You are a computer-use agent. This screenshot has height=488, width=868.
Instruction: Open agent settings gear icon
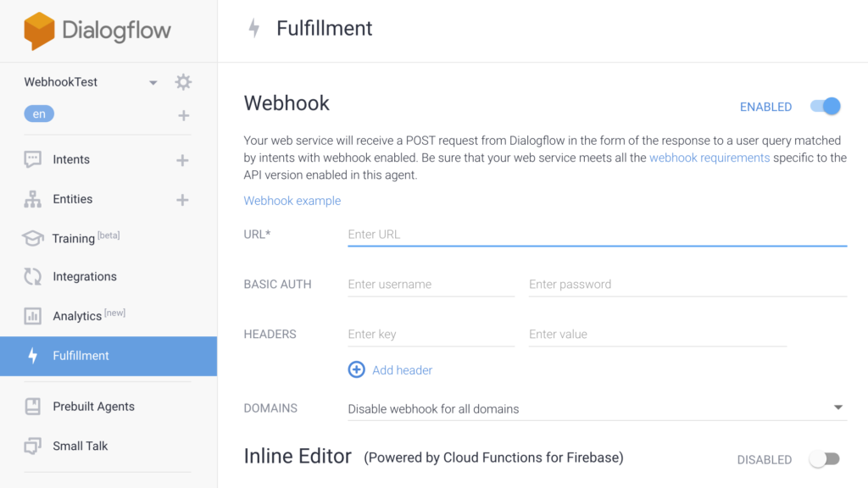183,82
